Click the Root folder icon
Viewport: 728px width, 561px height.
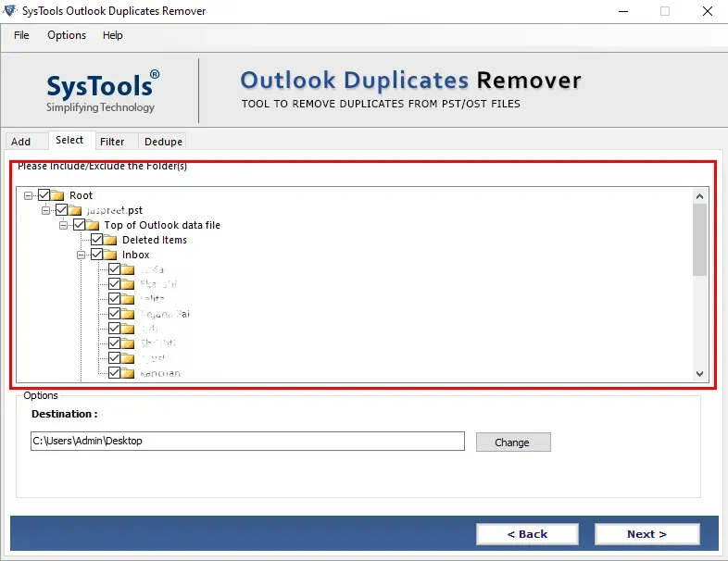coord(57,195)
